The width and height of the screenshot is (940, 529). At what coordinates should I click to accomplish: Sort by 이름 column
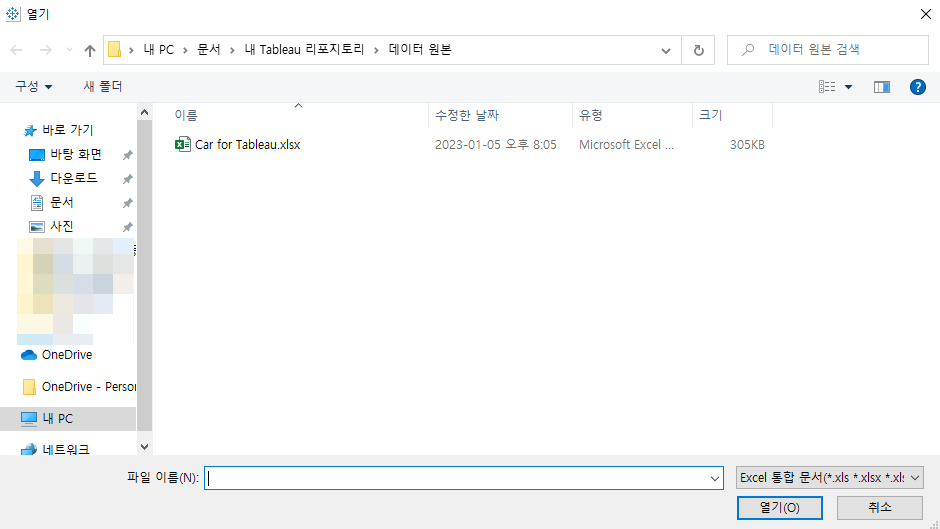[x=186, y=115]
